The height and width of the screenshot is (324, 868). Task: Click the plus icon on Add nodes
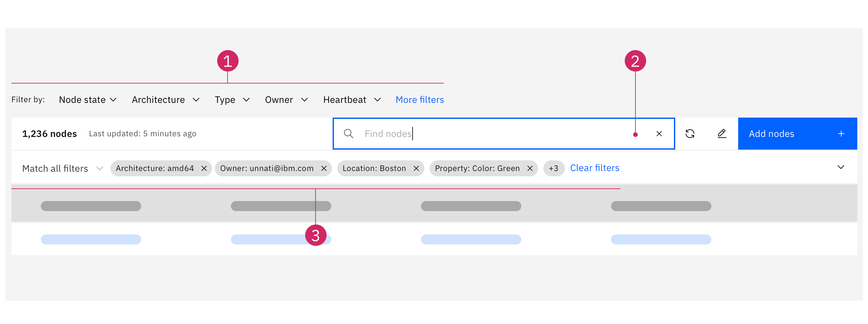pyautogui.click(x=841, y=134)
